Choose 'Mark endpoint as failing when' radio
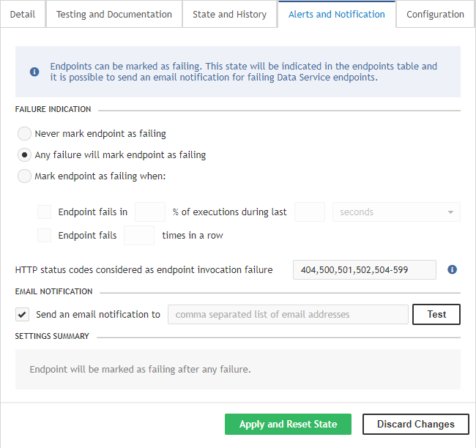 25,176
